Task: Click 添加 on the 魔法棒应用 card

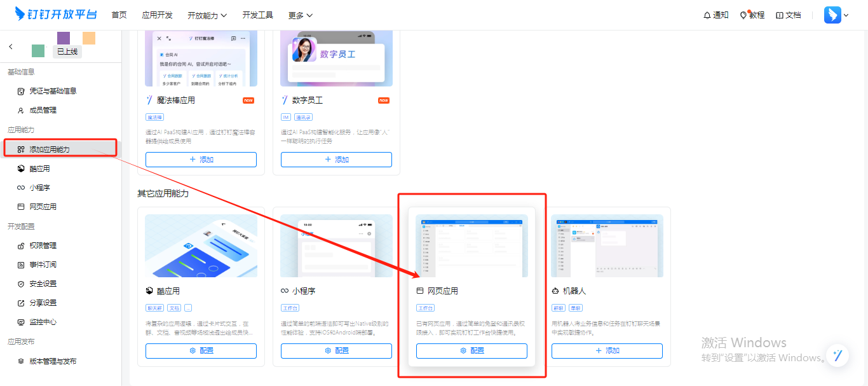Action: (x=201, y=160)
